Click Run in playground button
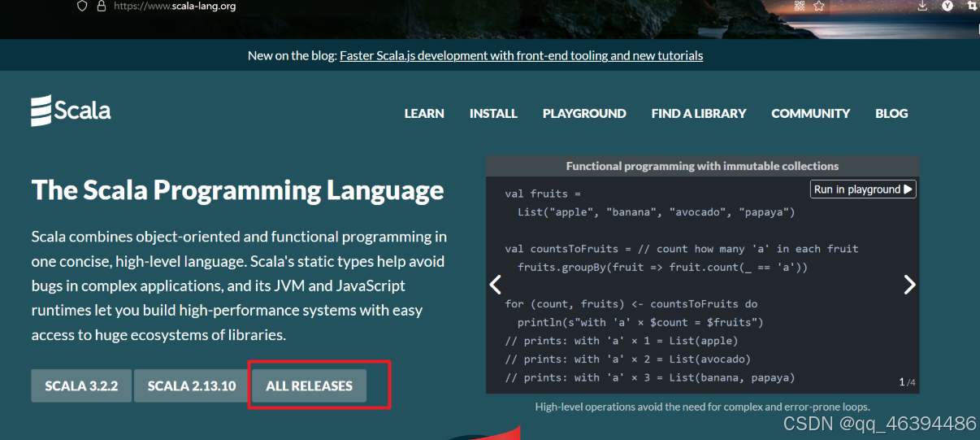 click(x=864, y=190)
